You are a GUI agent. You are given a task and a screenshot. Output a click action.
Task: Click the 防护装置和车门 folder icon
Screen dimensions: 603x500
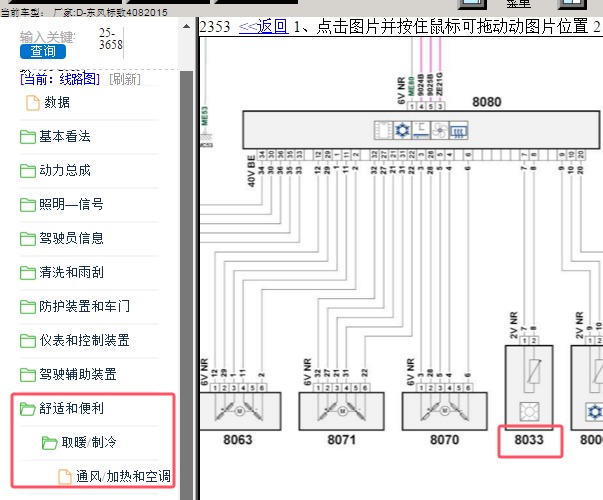(28, 307)
